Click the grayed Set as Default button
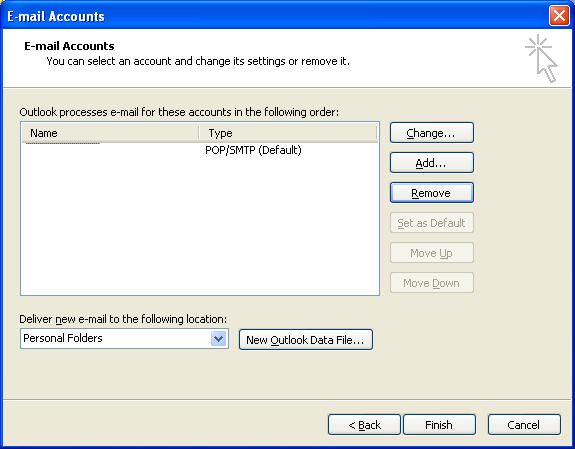The height and width of the screenshot is (449, 575). [x=432, y=223]
